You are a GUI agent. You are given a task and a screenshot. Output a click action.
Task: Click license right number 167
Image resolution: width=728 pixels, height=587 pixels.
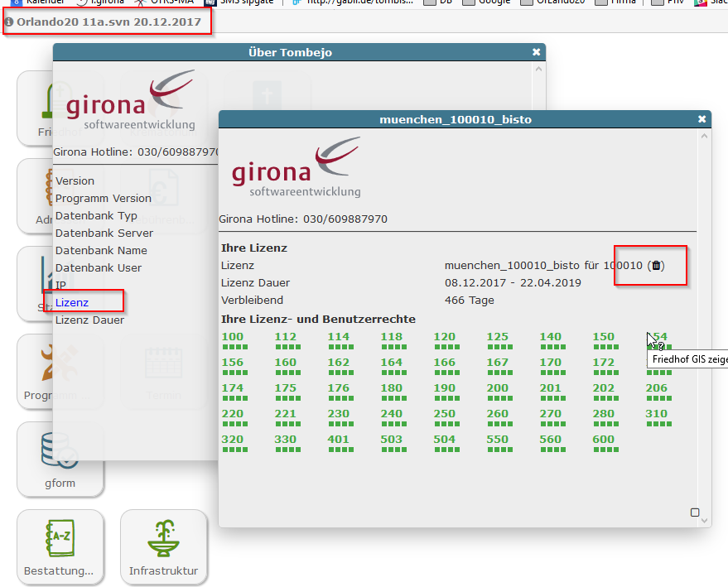pos(497,363)
